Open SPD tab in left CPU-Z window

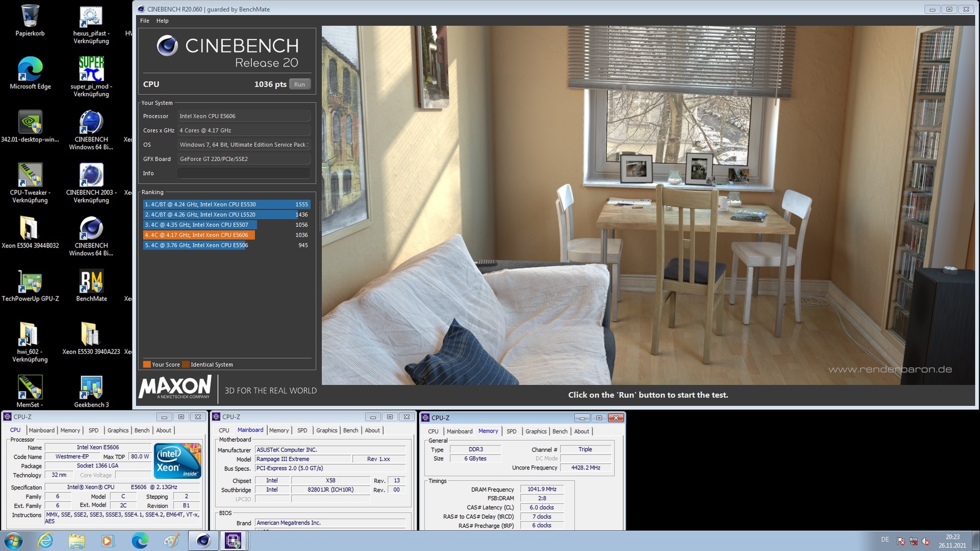93,431
